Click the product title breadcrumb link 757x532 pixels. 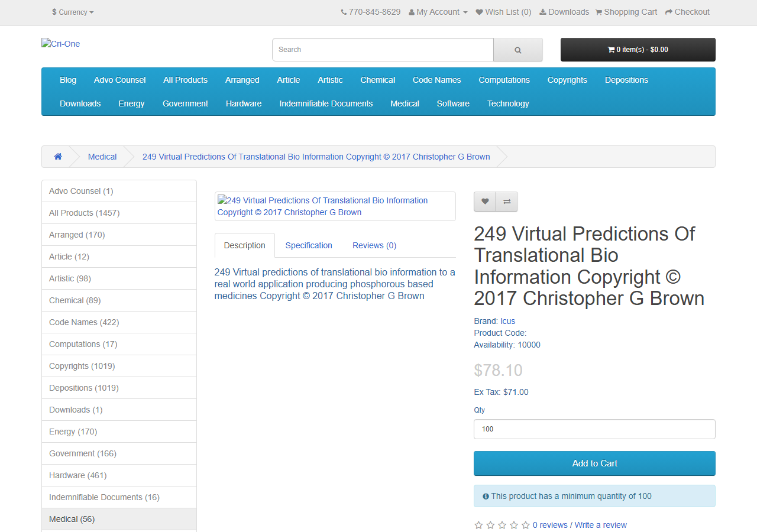pos(316,157)
